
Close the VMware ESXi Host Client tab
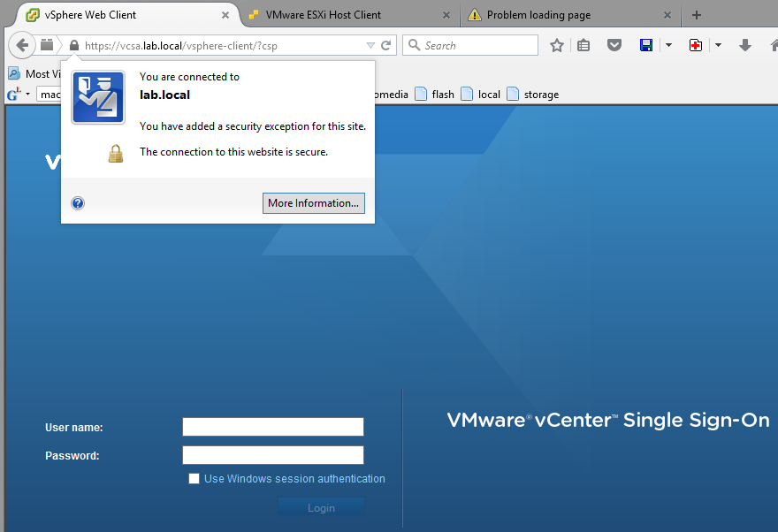pyautogui.click(x=446, y=15)
